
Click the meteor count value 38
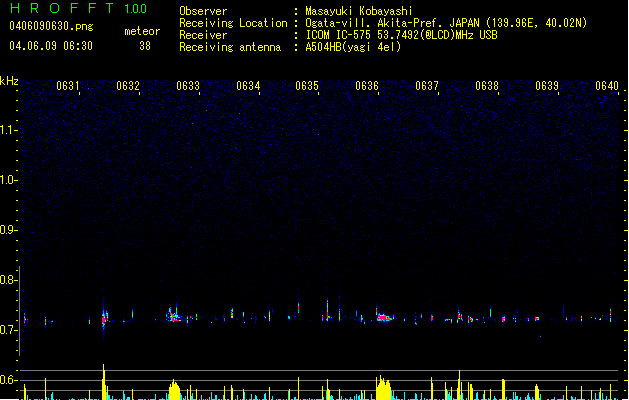pos(145,46)
